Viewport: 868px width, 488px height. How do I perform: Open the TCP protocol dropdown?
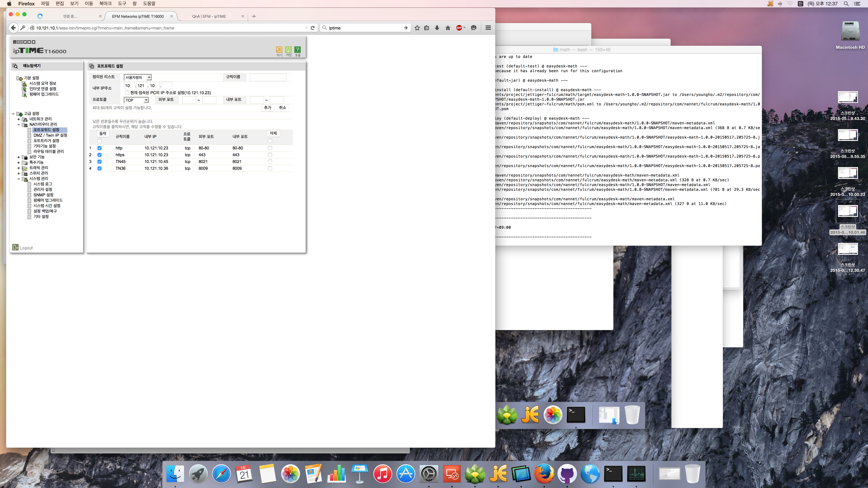[136, 100]
